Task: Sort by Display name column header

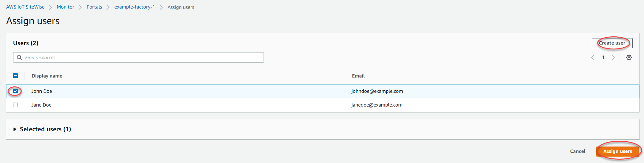Action: 47,76
